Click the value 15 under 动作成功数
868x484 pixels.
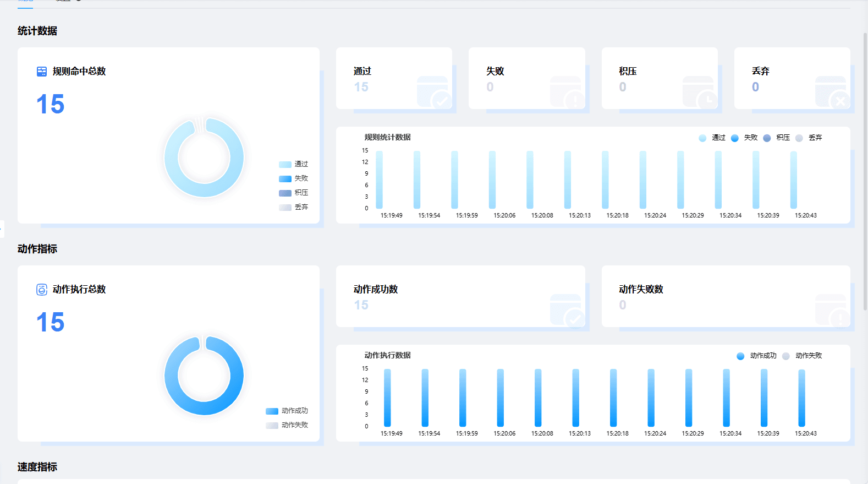pos(361,305)
